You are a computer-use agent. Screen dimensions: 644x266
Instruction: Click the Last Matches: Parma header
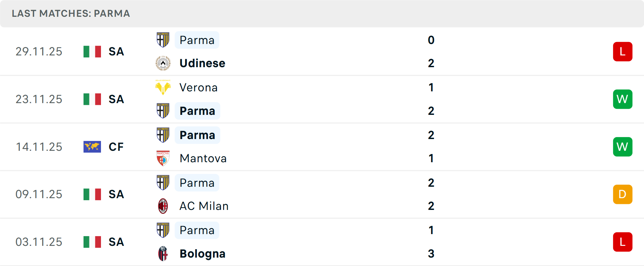tap(71, 13)
